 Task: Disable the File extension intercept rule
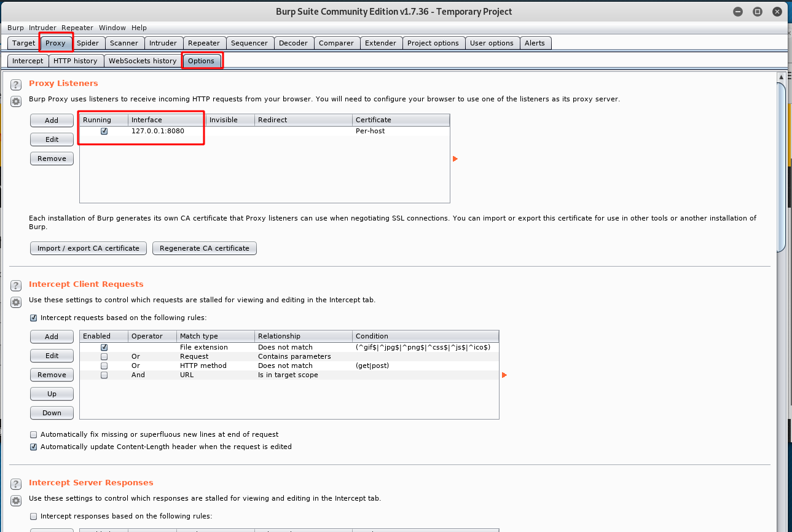click(104, 346)
